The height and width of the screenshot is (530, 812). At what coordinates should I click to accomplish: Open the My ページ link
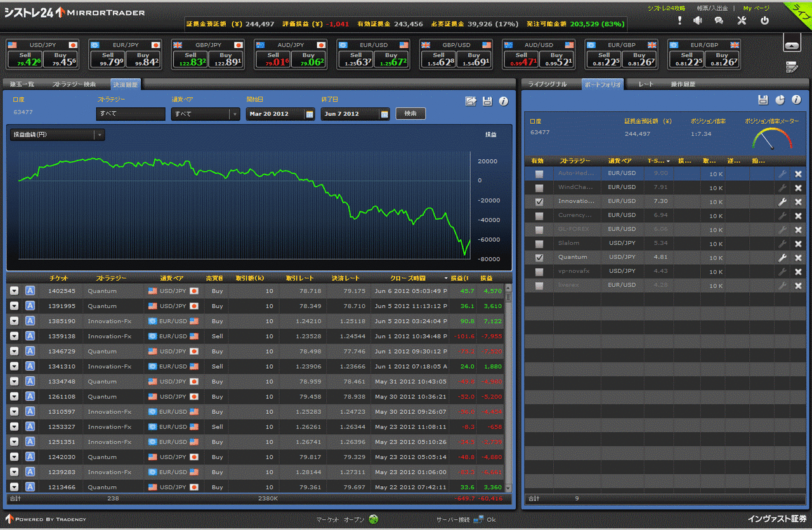pyautogui.click(x=756, y=8)
